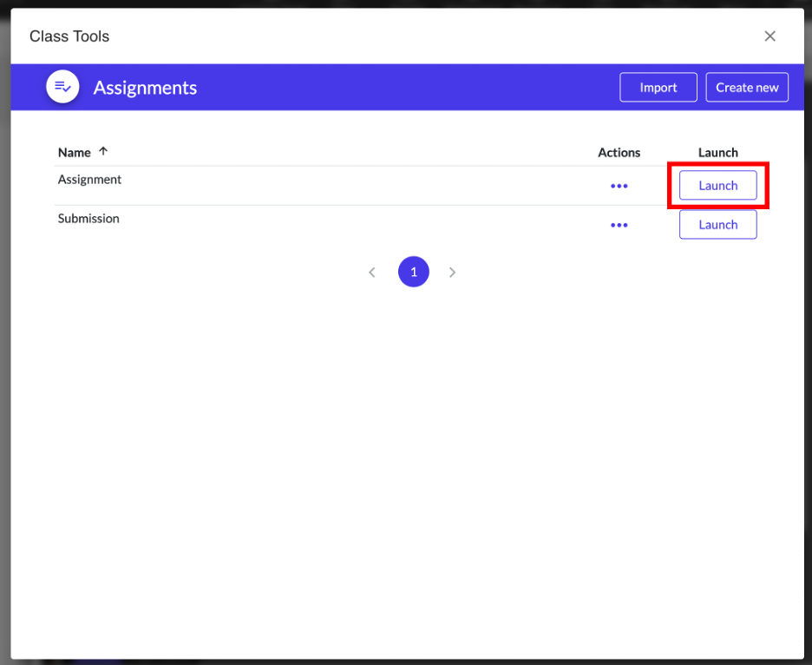Click the purple Assignments header bar

pos(390,88)
